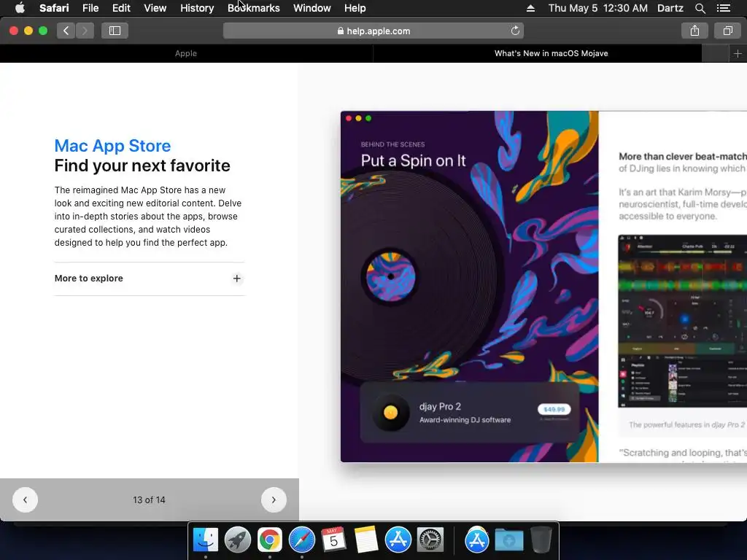This screenshot has height=560, width=747.
Task: Open a new tab with plus button
Action: pos(738,54)
